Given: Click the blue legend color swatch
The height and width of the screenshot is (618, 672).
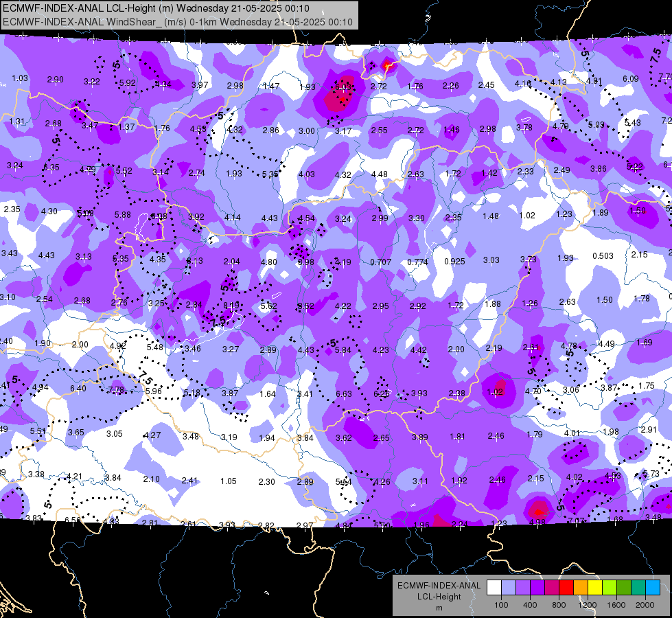Looking at the screenshot, I should tap(653, 587).
